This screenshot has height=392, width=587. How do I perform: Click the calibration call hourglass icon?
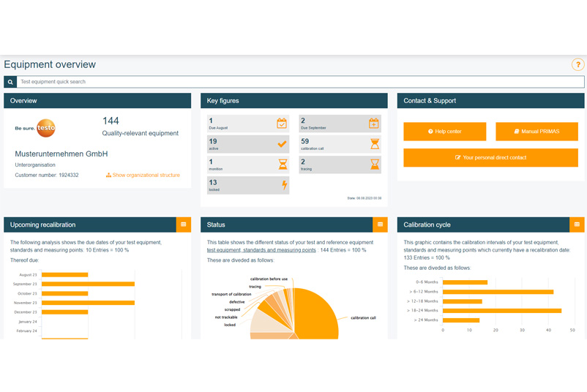click(x=374, y=144)
